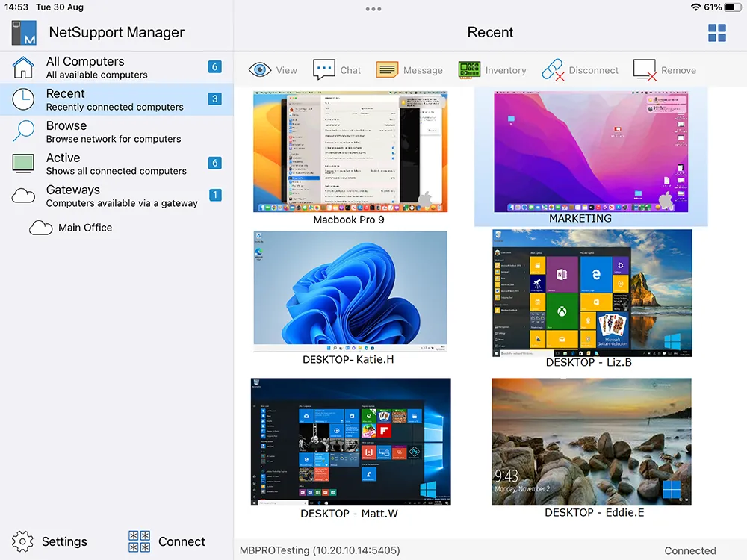747x560 pixels.
Task: Tap the three-dot multitasking handle at top
Action: coord(373,9)
